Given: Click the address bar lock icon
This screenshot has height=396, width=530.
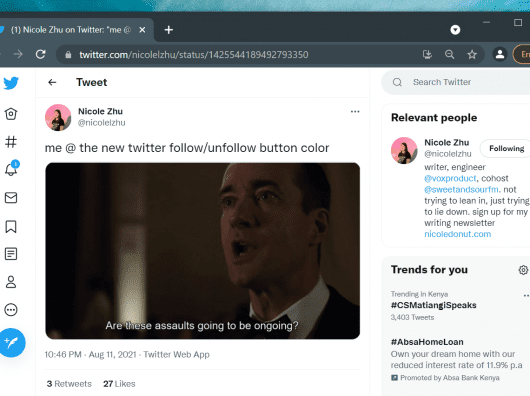Looking at the screenshot, I should [68, 55].
